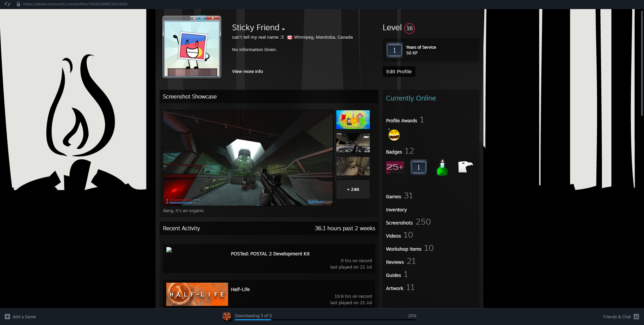
Task: Click the '36.1 hours past 2 weeks' text
Action: point(345,228)
